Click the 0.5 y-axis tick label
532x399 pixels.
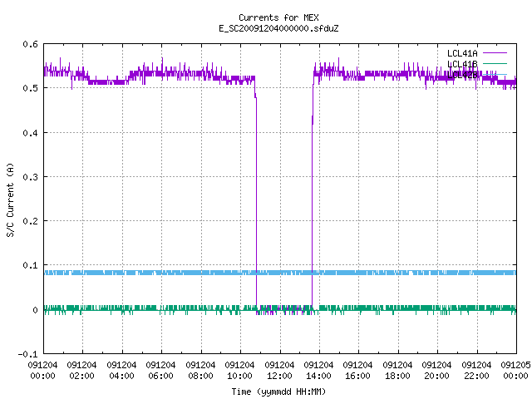pos(30,88)
